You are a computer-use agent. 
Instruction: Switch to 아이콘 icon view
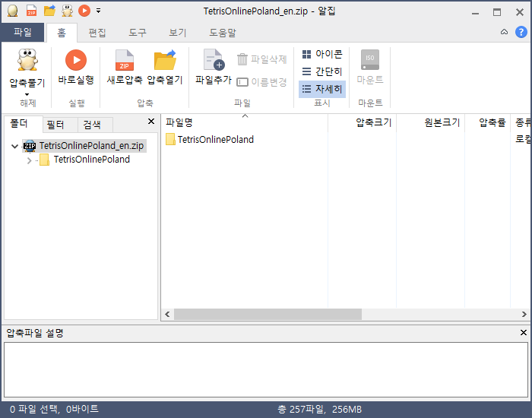pyautogui.click(x=322, y=54)
